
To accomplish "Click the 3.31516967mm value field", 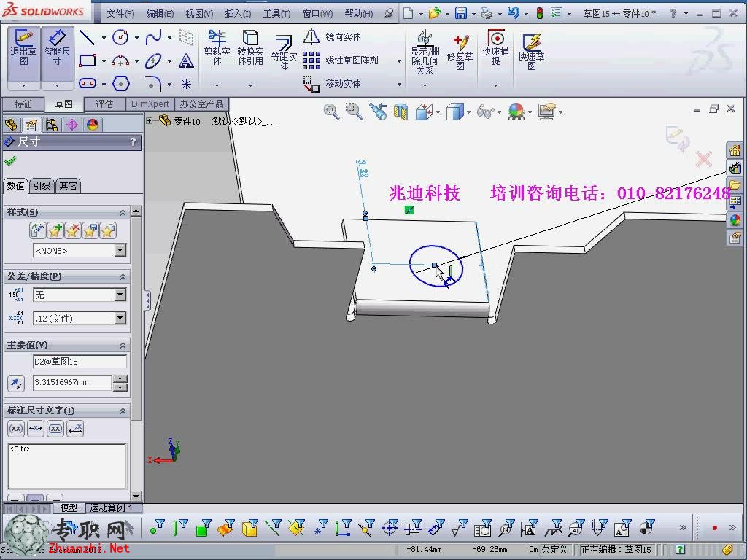I will coord(72,382).
